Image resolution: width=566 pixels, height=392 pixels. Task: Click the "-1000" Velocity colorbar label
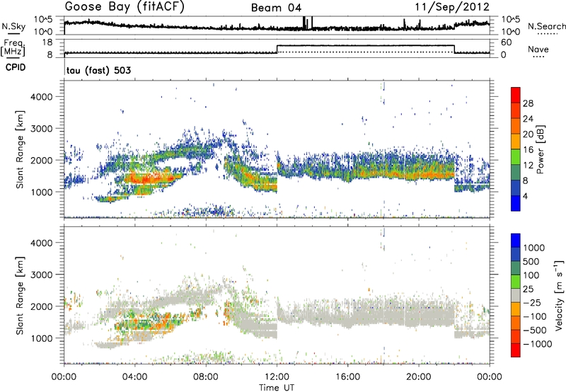[537, 344]
